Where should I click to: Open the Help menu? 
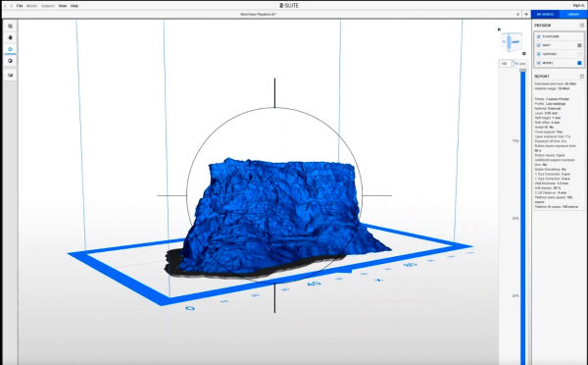coord(74,6)
